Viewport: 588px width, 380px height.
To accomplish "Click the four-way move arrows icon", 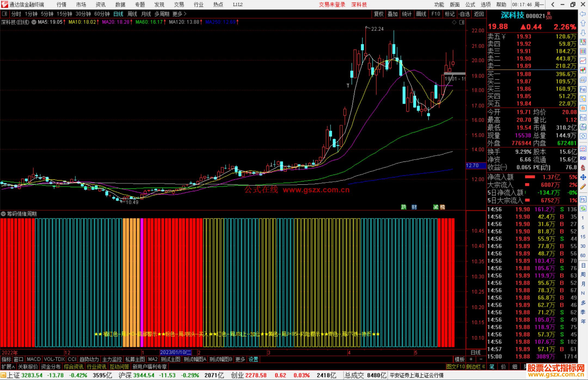I will tap(583, 177).
